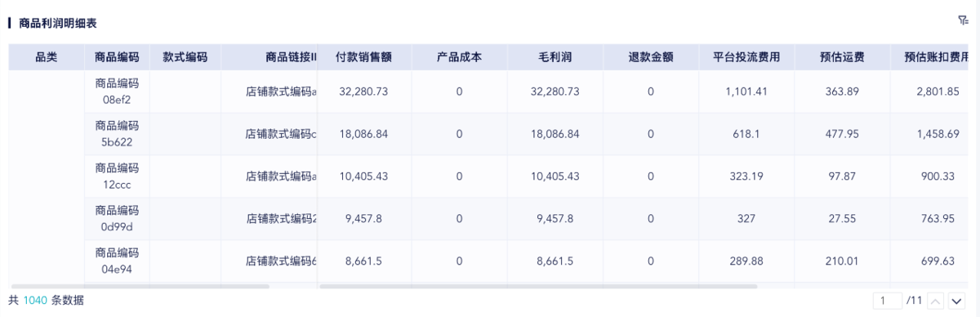Click shipping estimate 363.89
Viewport: 980px width, 317px height.
[842, 92]
